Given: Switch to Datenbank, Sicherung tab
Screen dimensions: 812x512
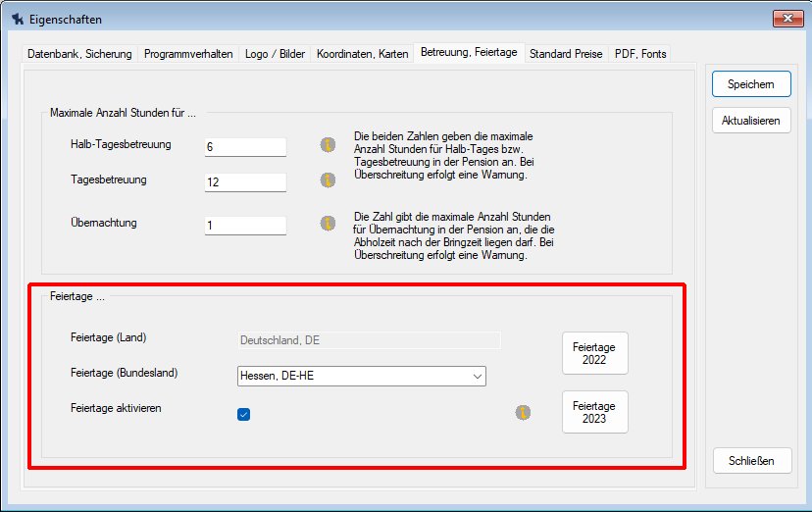Looking at the screenshot, I should [79, 54].
